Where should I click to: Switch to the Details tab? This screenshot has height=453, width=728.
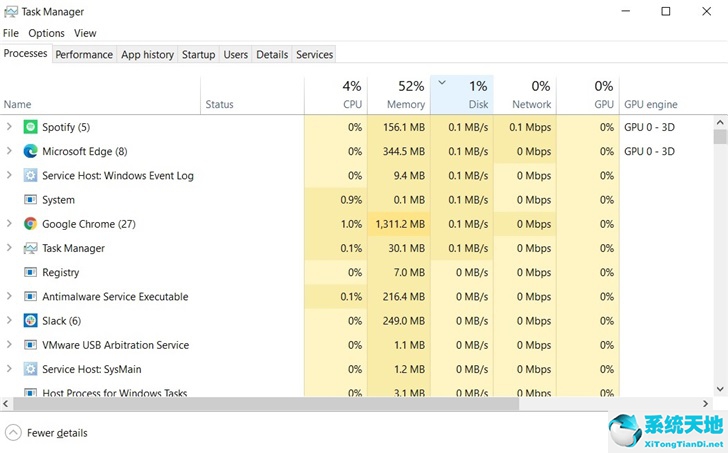[x=272, y=54]
